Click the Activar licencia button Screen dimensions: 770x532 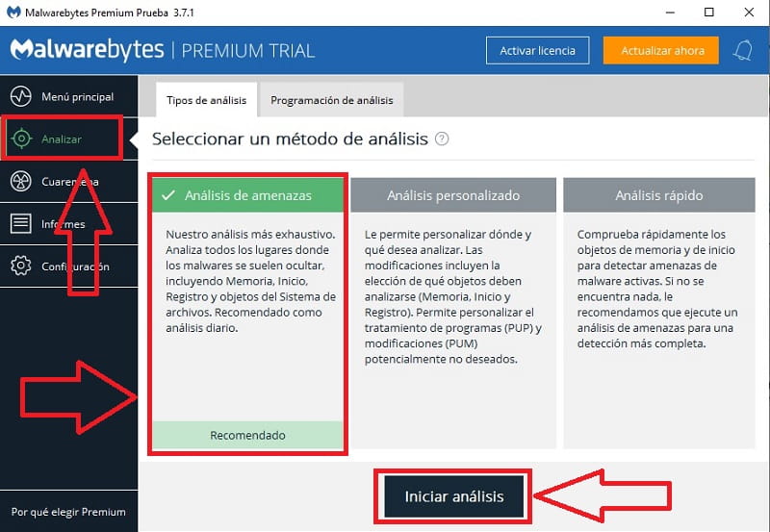tap(537, 50)
